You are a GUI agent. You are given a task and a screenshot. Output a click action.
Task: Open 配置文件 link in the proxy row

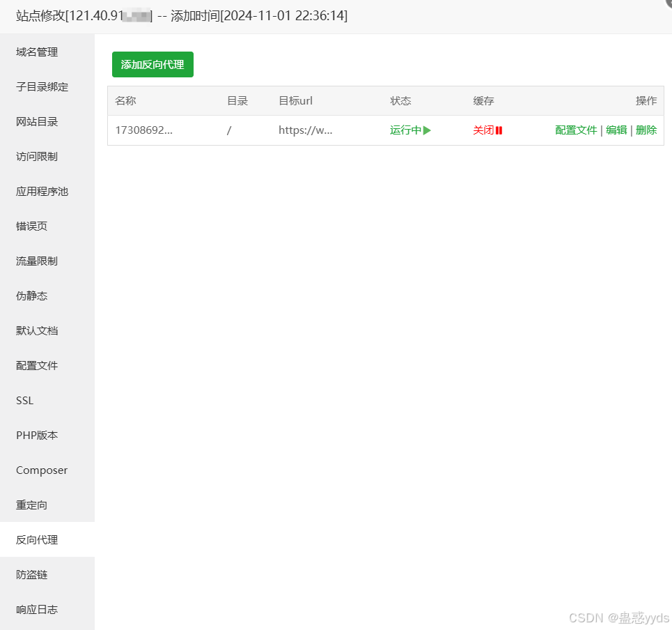tap(576, 130)
